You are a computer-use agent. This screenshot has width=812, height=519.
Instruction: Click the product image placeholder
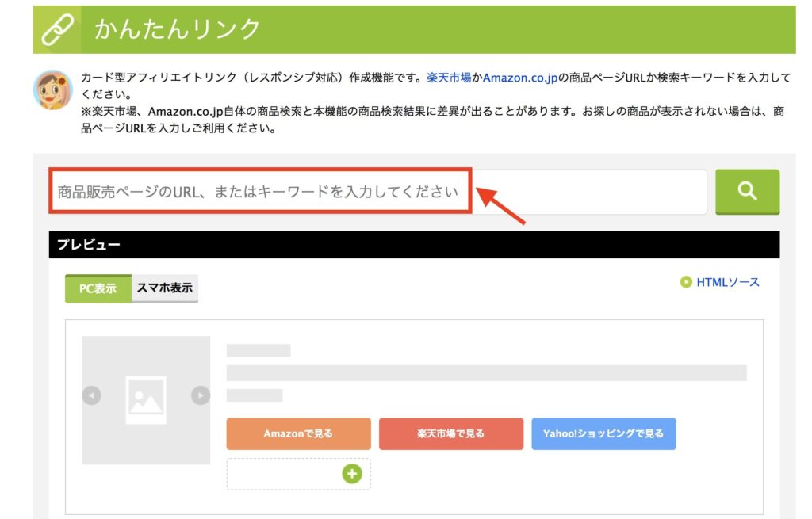click(146, 400)
